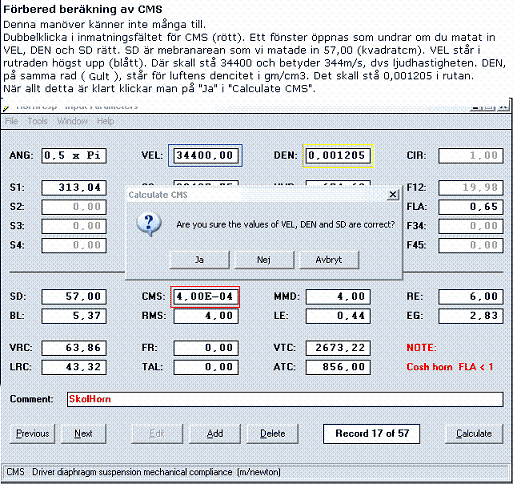The image size is (513, 484).
Task: Select the F12 field 19,98
Action: 471,188
